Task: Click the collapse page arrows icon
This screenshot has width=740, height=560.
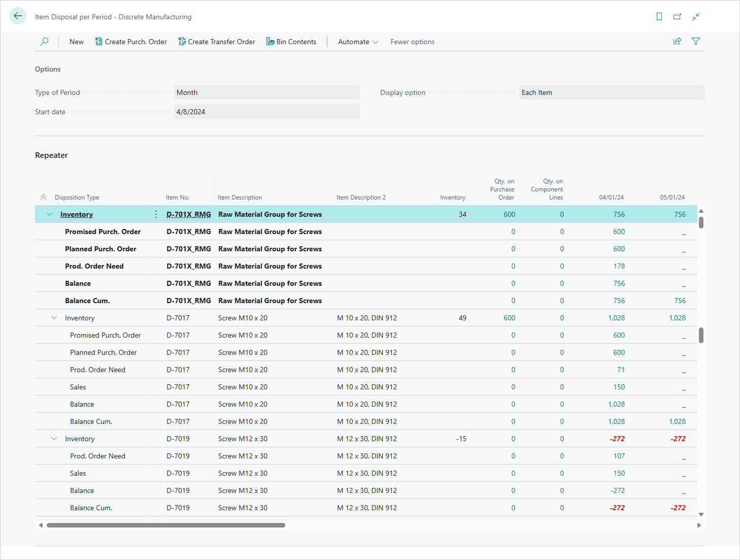Action: pyautogui.click(x=696, y=17)
